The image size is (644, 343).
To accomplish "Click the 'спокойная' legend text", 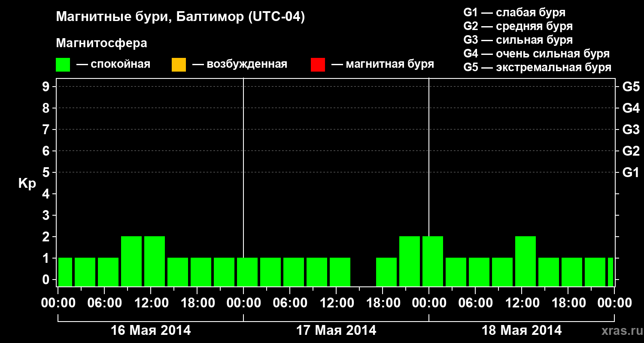I will 121,65.
